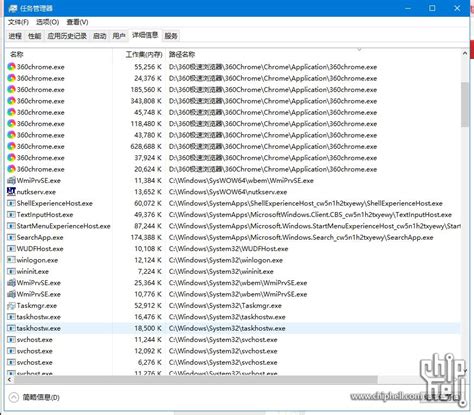Select the highlighted taskhostw.exe 18,500 K row

click(233, 328)
